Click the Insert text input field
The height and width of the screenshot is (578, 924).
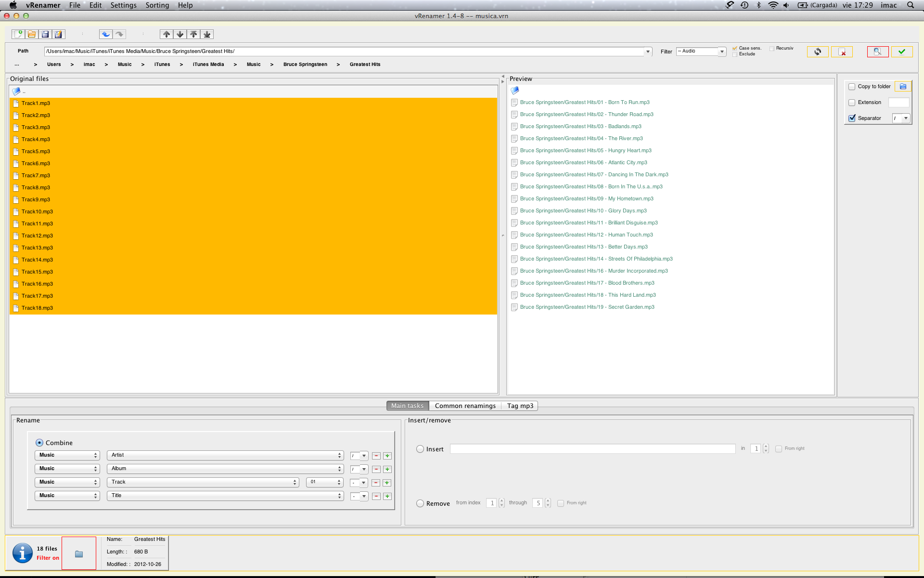[592, 449]
